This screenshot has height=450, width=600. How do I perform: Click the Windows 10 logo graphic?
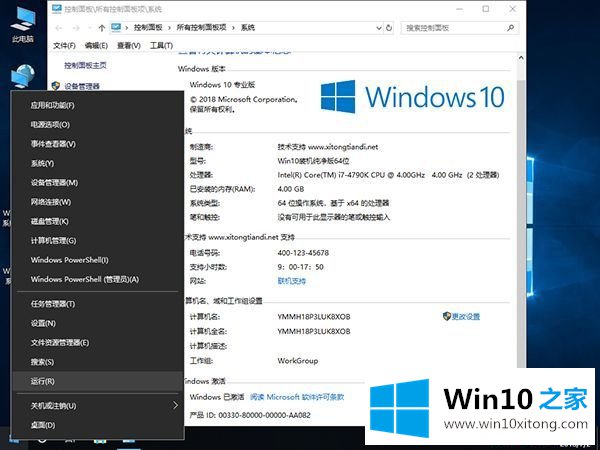[x=412, y=97]
